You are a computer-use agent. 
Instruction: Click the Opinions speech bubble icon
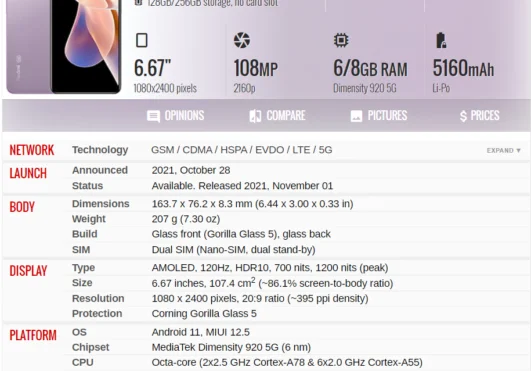coord(153,116)
